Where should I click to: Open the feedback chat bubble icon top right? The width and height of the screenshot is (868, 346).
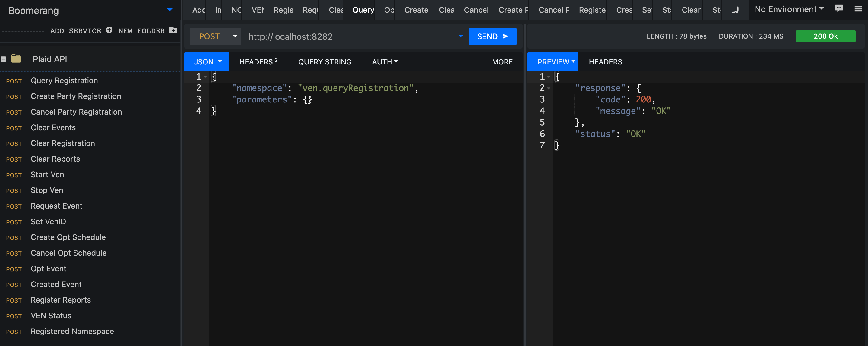[839, 8]
